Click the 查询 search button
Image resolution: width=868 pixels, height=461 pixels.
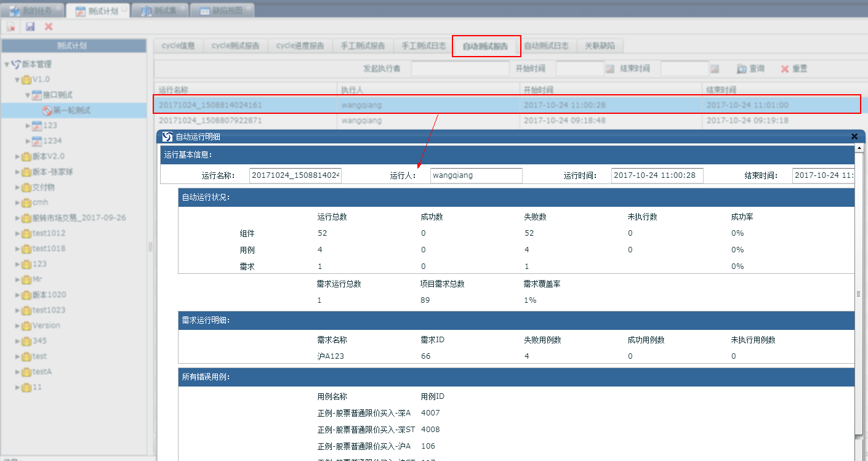point(751,69)
